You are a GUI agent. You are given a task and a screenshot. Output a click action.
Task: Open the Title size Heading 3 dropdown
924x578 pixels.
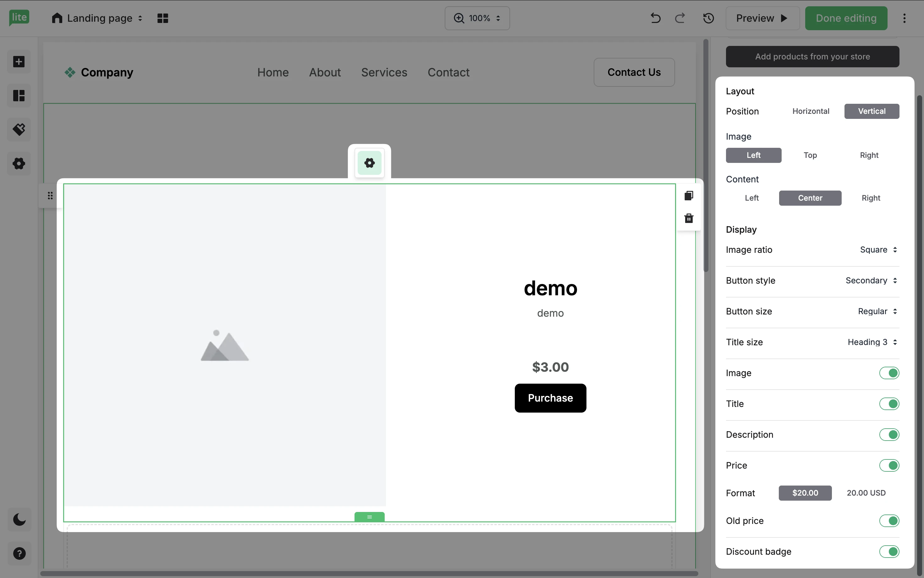click(x=872, y=342)
